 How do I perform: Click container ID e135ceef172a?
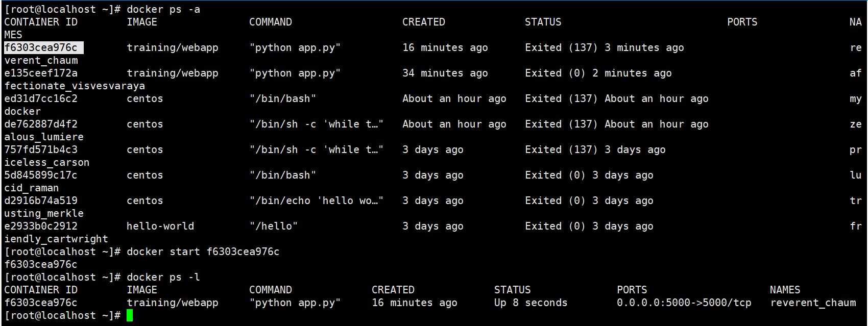[x=41, y=73]
